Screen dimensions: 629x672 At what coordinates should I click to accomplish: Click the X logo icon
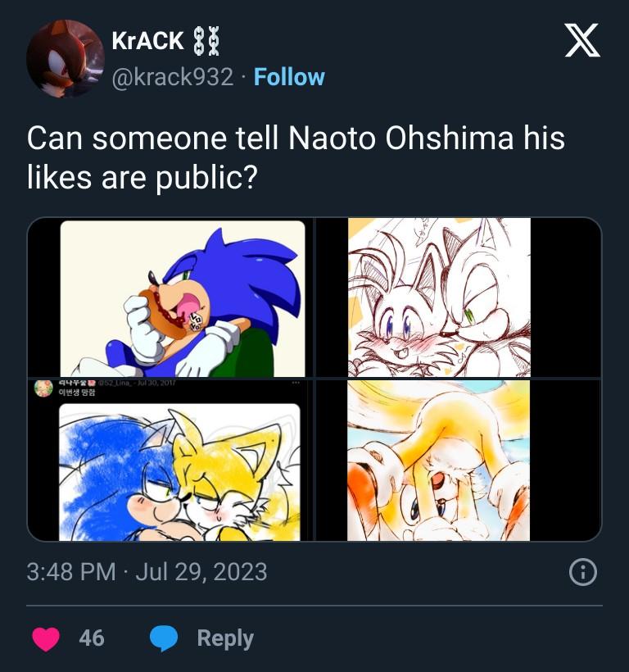click(x=582, y=40)
